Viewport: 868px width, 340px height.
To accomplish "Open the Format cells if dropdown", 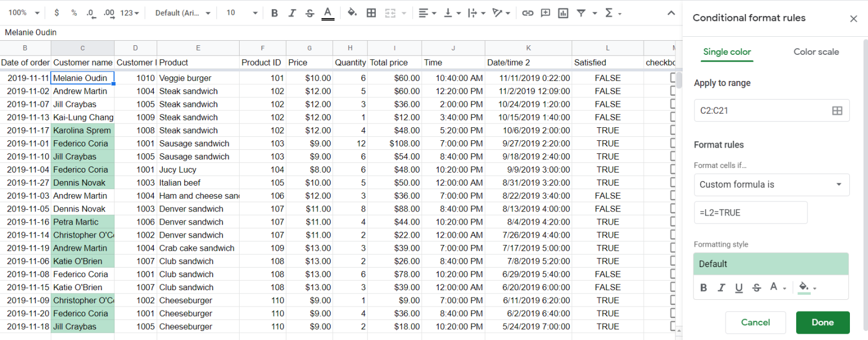I will (771, 184).
